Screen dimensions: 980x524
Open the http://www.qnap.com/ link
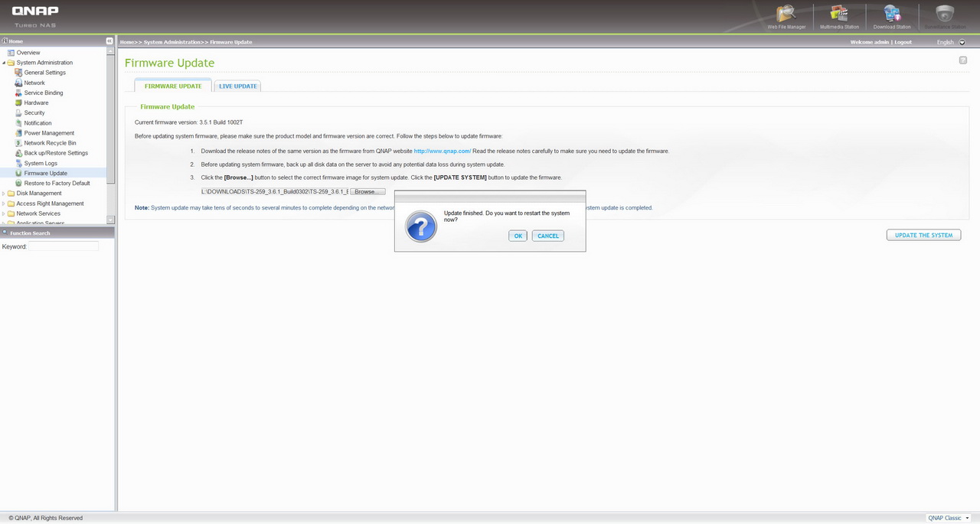[x=443, y=151]
